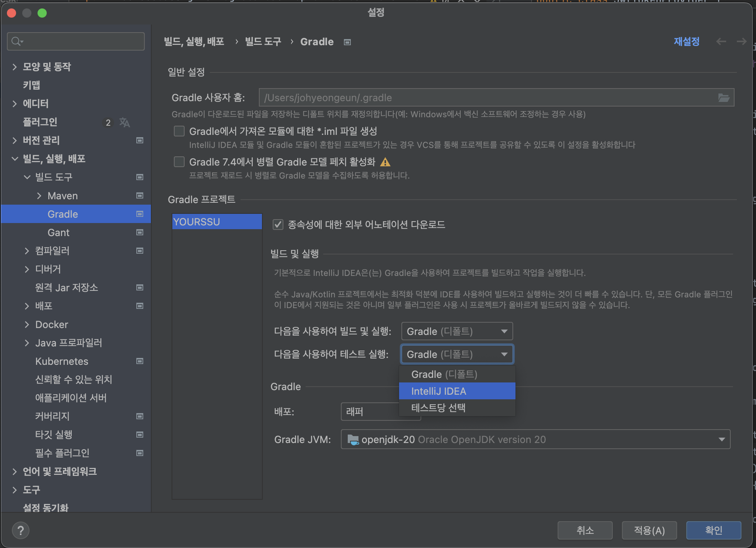Screen dimensions: 756x548
Task: Click the forward arrow in the header
Action: coord(741,41)
